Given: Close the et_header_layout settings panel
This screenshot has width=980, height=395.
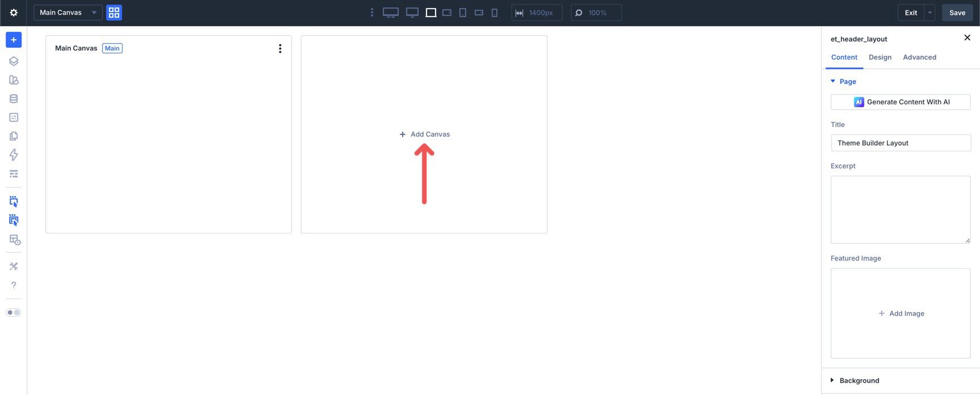Looking at the screenshot, I should point(967,37).
